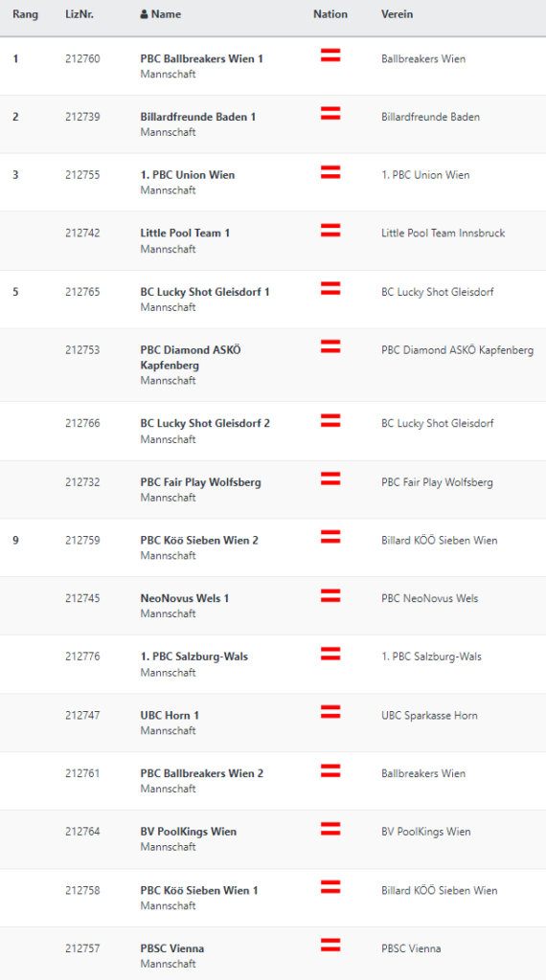Click the flag icon for UBC Horn 1
Screen dimensions: 546x980
pyautogui.click(x=330, y=712)
